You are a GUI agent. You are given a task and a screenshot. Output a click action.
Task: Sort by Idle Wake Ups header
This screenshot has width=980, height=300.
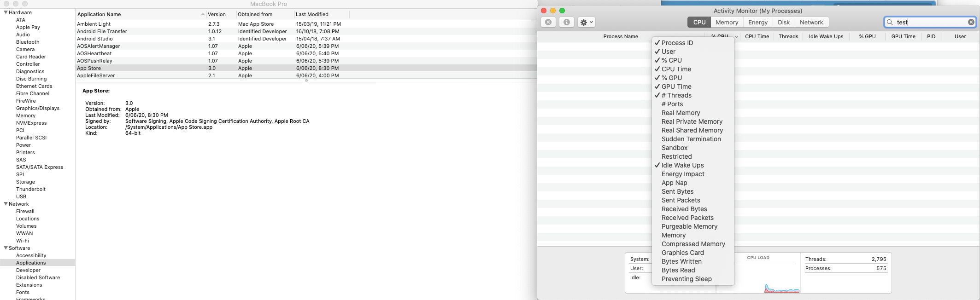point(826,36)
